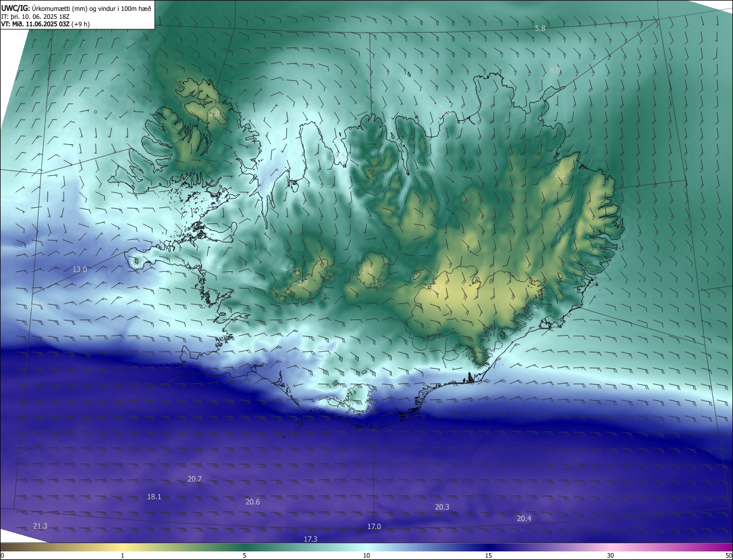Click the 5 tick on the color scale
The height and width of the screenshot is (560, 733).
(245, 555)
